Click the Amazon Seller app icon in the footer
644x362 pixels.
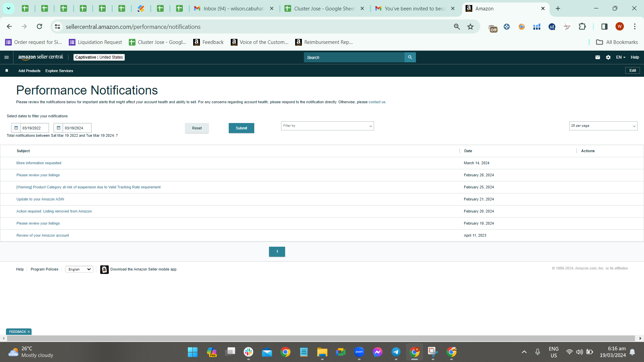click(104, 269)
